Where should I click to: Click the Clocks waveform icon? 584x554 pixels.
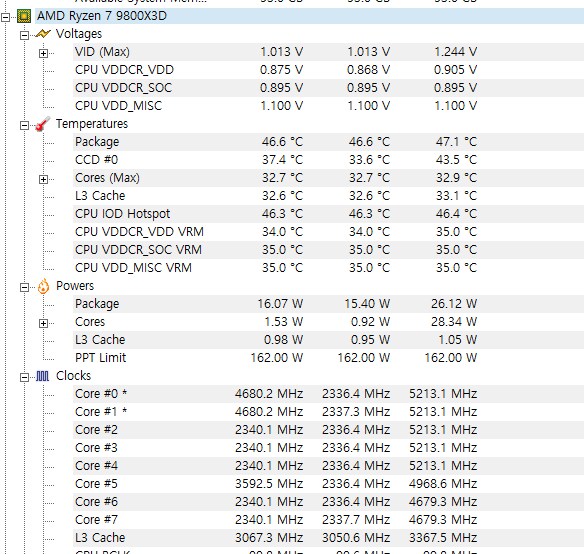point(42,376)
